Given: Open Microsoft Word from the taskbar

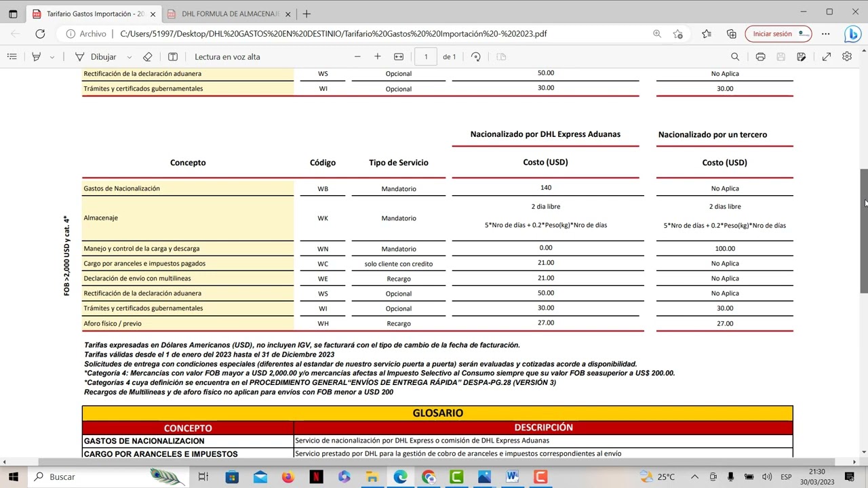Looking at the screenshot, I should (512, 477).
